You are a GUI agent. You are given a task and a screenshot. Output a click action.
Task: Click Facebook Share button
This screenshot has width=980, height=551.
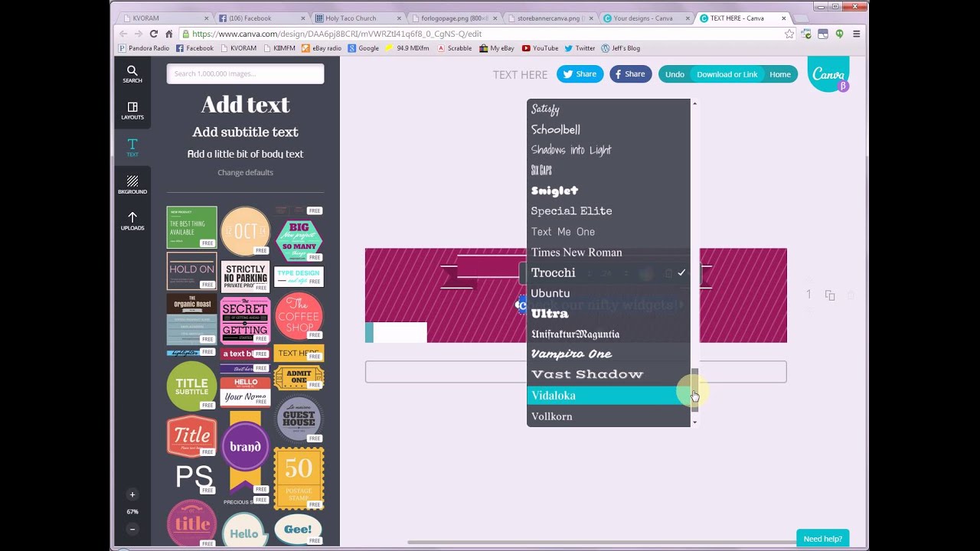pos(630,74)
